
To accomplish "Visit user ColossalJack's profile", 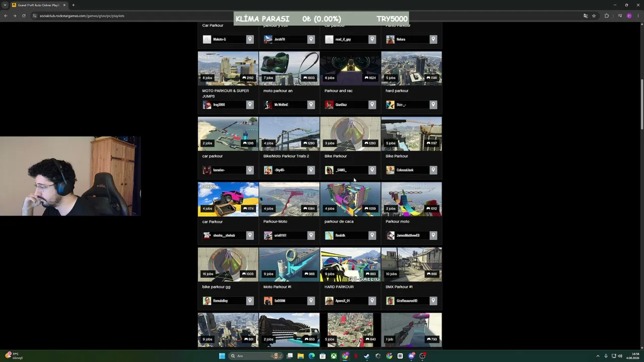I will tap(405, 170).
